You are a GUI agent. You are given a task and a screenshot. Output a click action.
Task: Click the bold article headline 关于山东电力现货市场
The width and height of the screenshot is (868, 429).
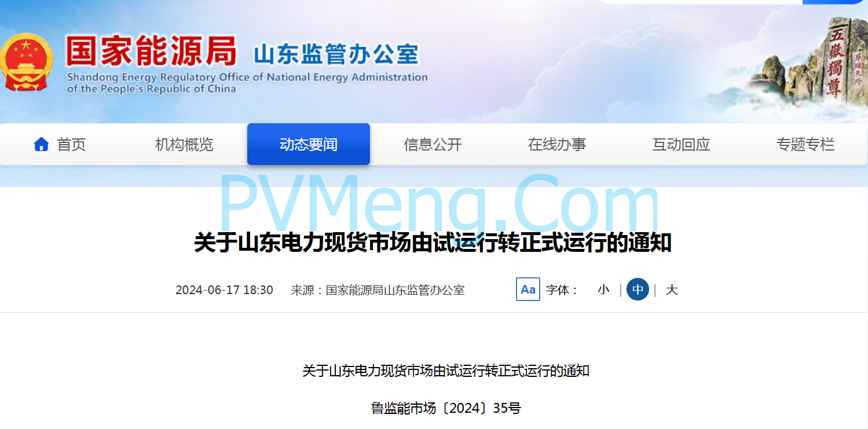click(433, 243)
